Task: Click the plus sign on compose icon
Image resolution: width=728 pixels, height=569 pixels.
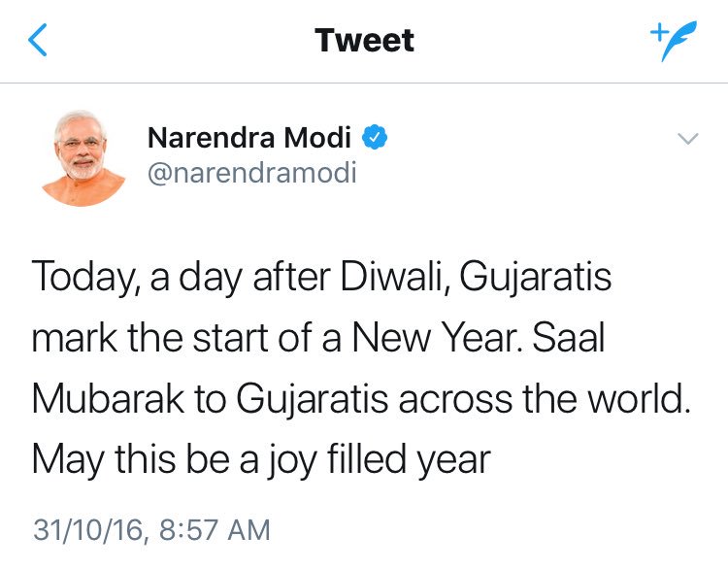Action: [658, 32]
